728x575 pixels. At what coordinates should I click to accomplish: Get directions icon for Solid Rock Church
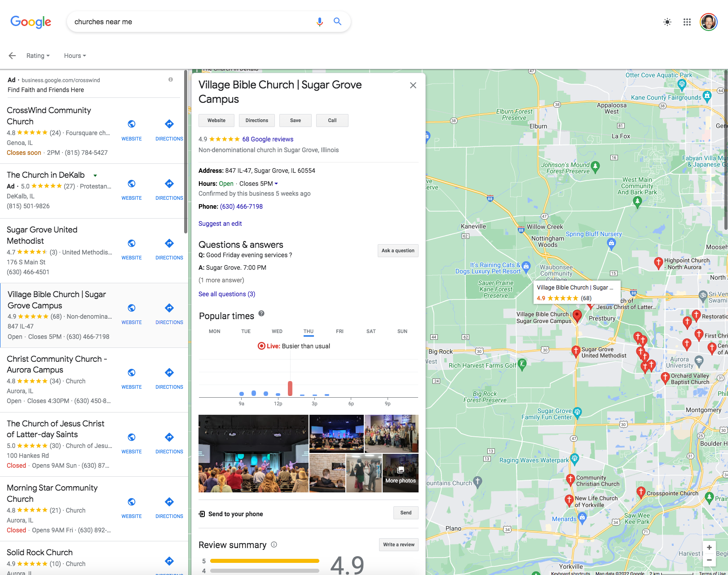(x=169, y=561)
